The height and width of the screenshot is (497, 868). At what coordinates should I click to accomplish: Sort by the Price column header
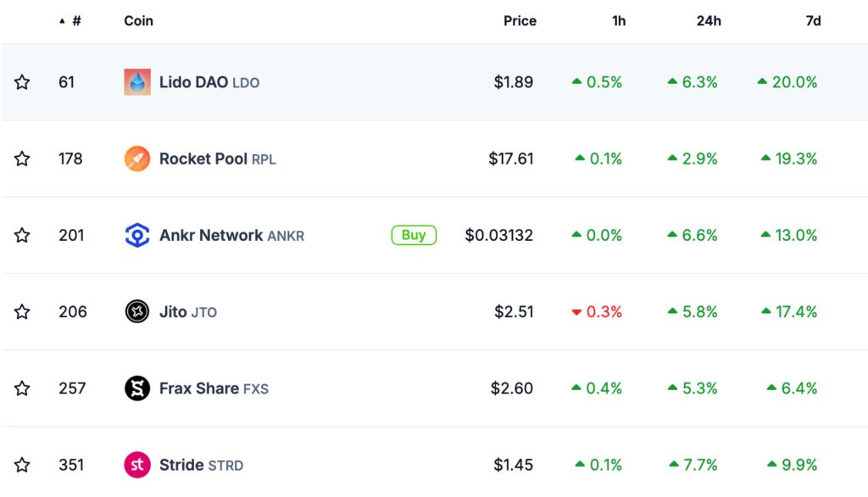[520, 20]
